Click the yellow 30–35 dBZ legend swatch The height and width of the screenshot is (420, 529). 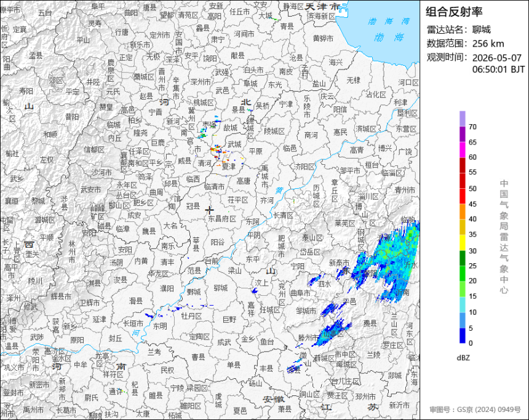462,242
